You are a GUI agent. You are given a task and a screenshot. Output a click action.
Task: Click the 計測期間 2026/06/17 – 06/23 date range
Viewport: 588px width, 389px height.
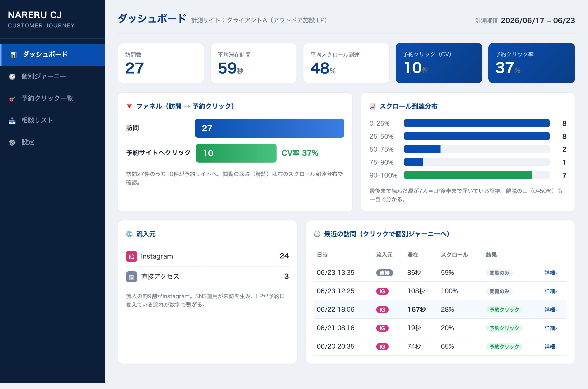coord(525,20)
